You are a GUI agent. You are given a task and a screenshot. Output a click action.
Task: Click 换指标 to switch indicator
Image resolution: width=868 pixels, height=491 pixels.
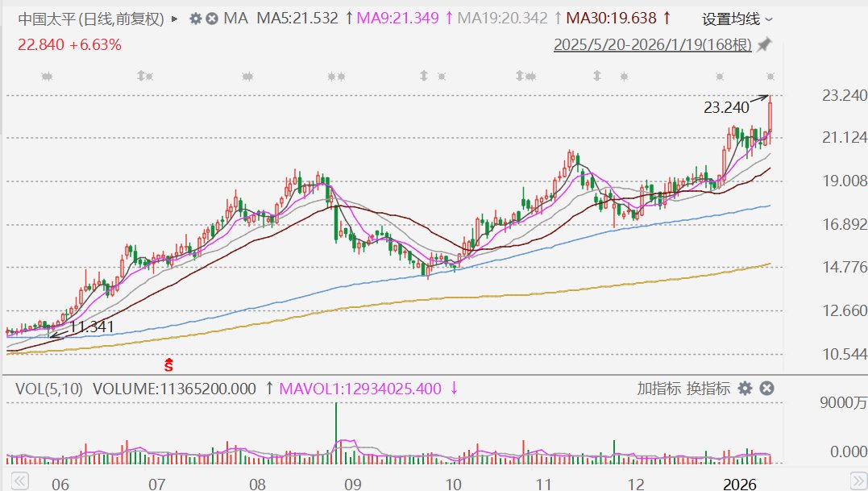[x=708, y=389]
